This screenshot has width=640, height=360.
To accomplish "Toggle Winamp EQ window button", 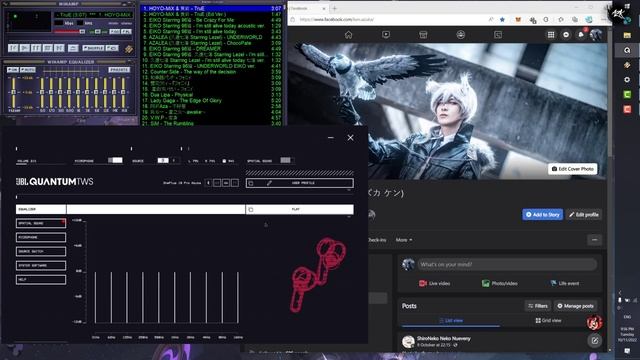I will click(115, 31).
